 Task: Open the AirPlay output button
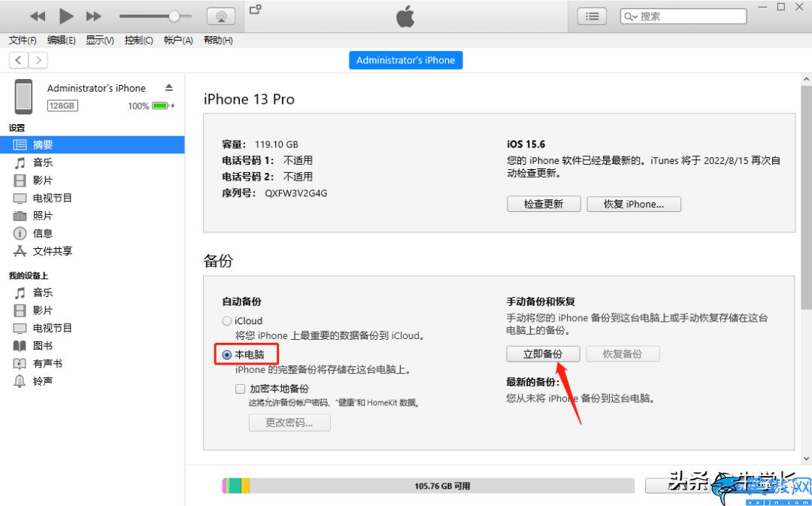point(221,17)
